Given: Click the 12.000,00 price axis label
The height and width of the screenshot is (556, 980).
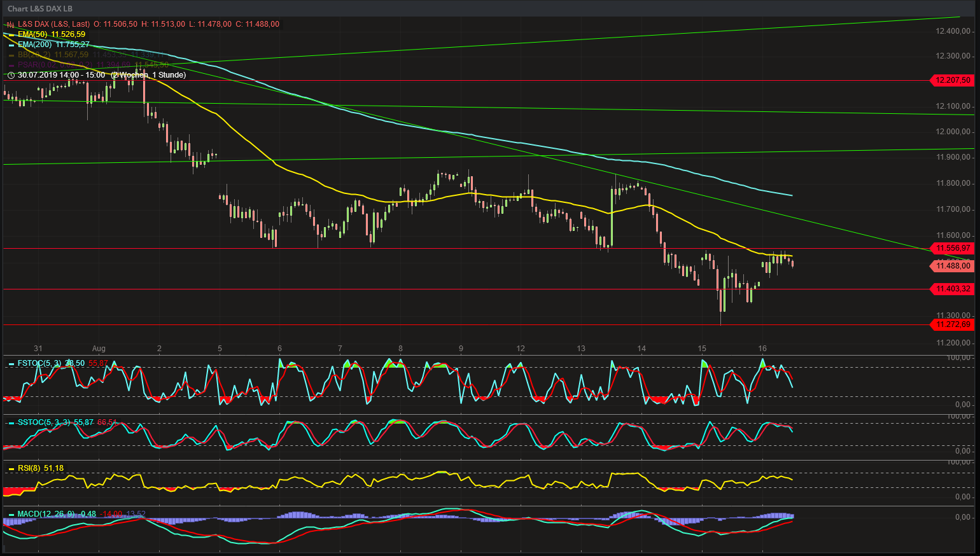Looking at the screenshot, I should (x=953, y=132).
